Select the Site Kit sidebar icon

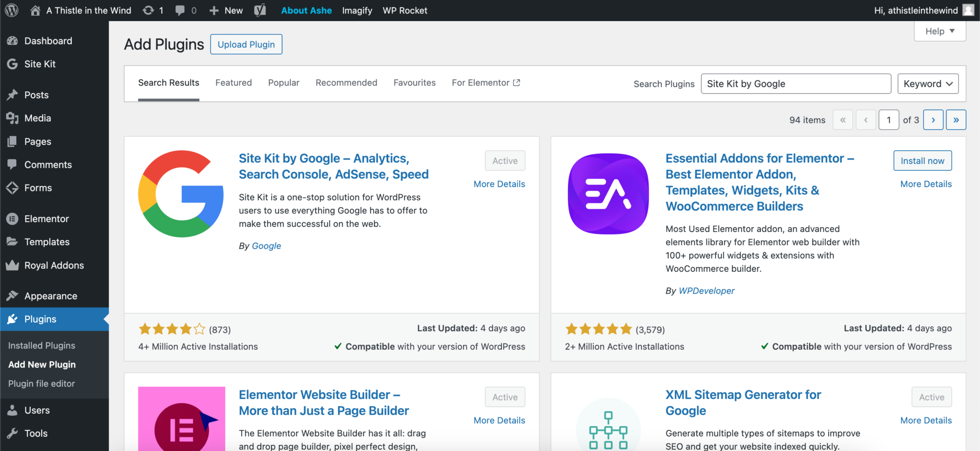[x=12, y=64]
